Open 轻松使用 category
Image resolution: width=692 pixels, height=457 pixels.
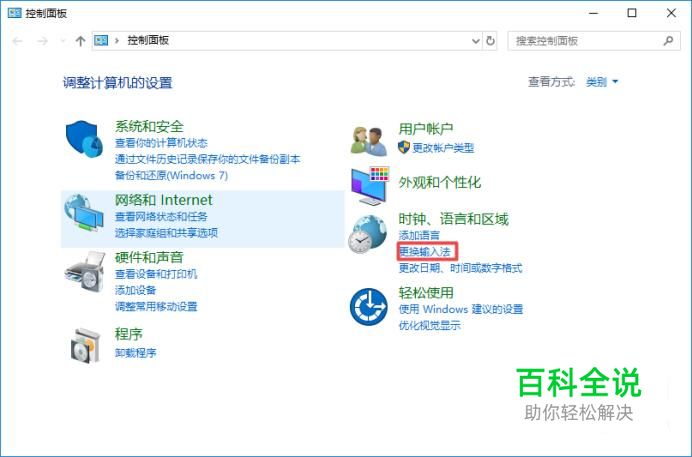(426, 292)
